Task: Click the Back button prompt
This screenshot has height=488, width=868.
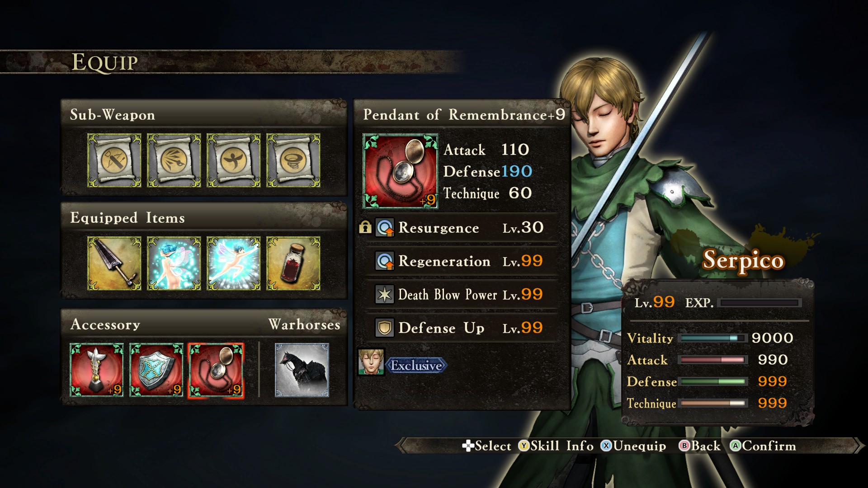Action: (x=699, y=446)
